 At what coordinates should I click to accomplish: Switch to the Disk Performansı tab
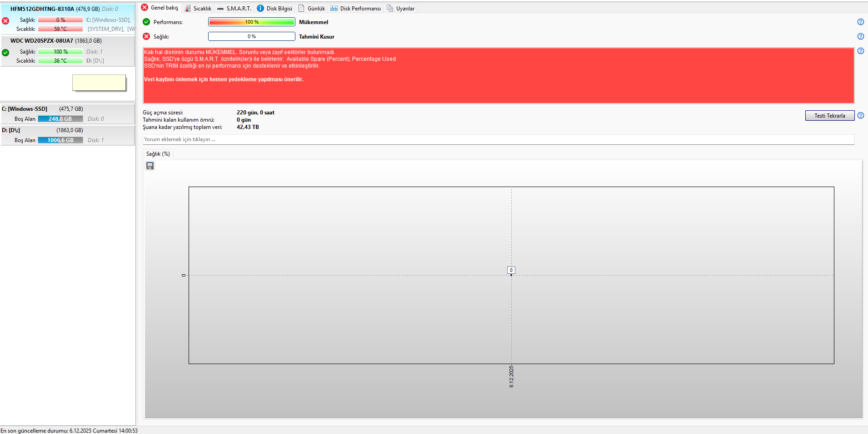[x=355, y=8]
